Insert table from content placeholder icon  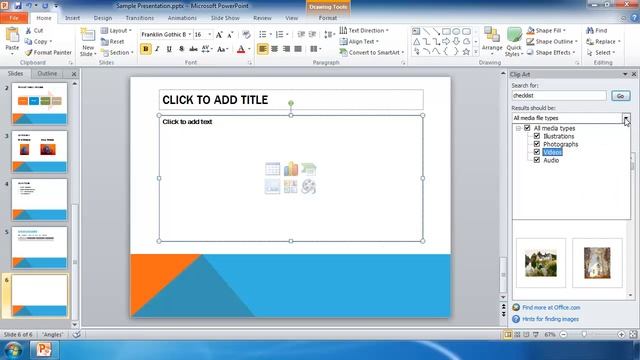(x=272, y=169)
